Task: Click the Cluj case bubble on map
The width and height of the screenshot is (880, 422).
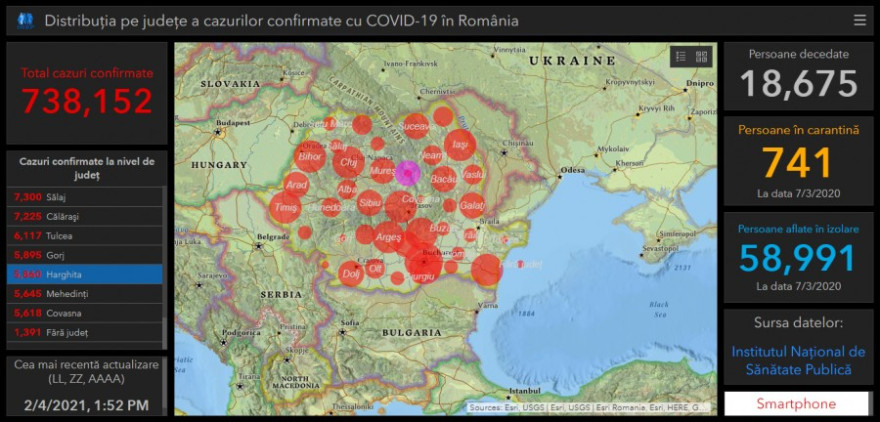Action: point(349,161)
